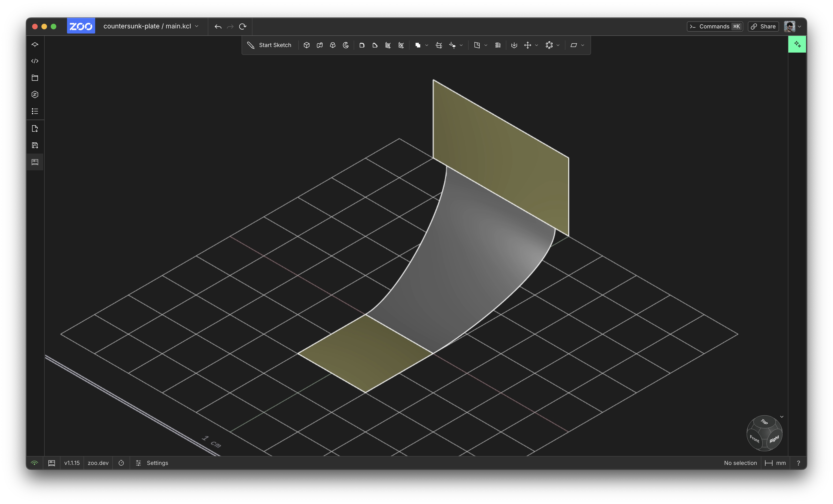Click the Share button
The image size is (833, 504).
(x=763, y=26)
